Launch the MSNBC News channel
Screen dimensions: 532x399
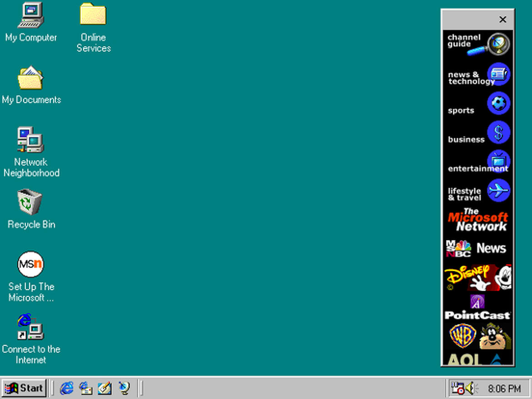pos(478,248)
